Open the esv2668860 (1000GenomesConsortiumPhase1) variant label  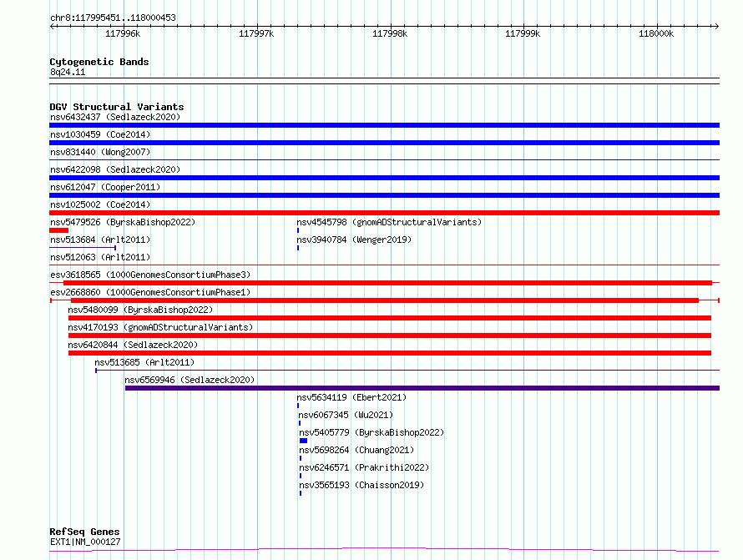point(149,292)
